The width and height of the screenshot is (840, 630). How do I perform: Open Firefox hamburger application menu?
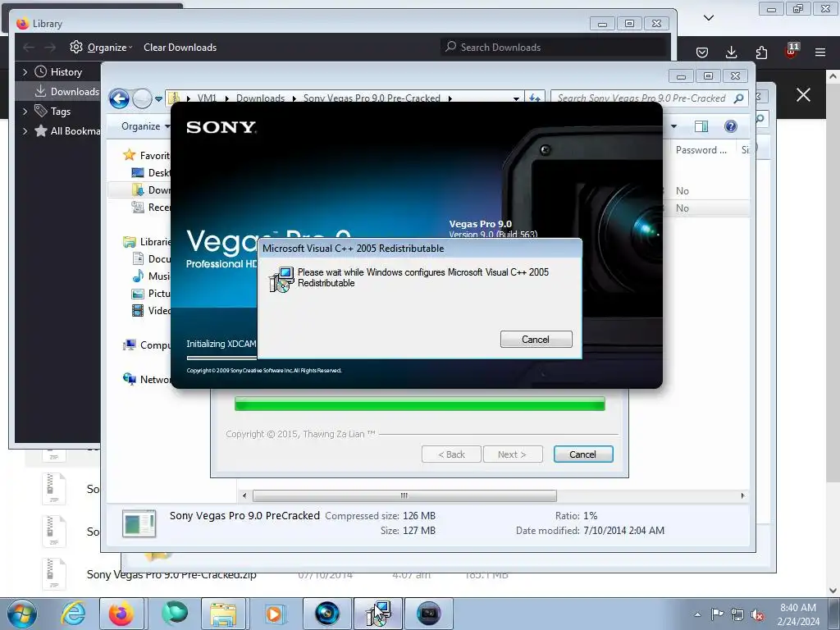820,52
